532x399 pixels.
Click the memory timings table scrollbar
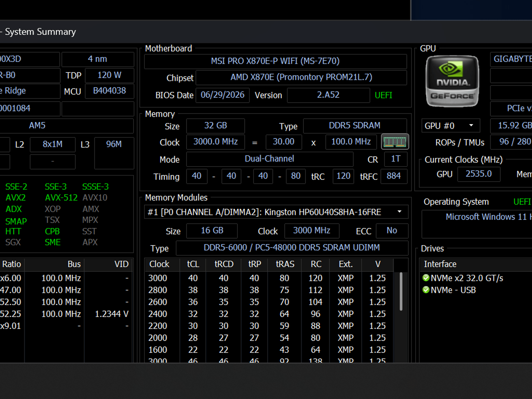(x=401, y=291)
